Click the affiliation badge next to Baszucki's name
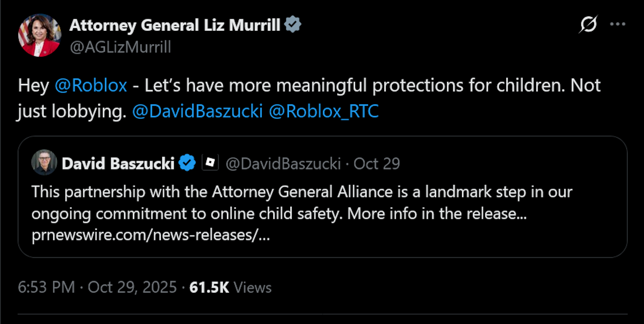This screenshot has height=324, width=644. point(210,163)
